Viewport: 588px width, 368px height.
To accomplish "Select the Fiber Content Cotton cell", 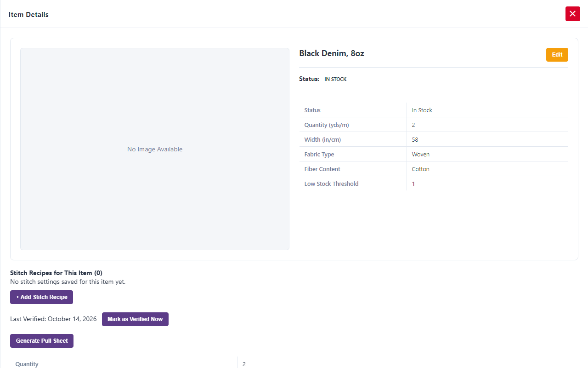I will pyautogui.click(x=487, y=169).
